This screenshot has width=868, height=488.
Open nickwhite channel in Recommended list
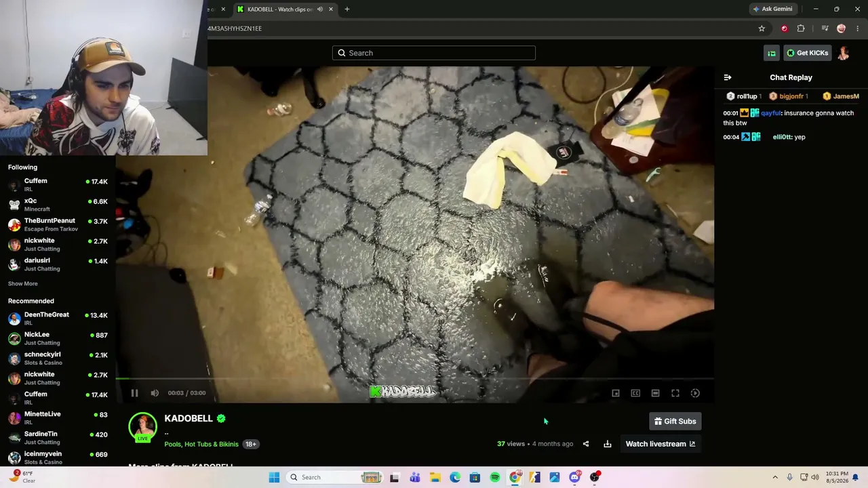58,378
